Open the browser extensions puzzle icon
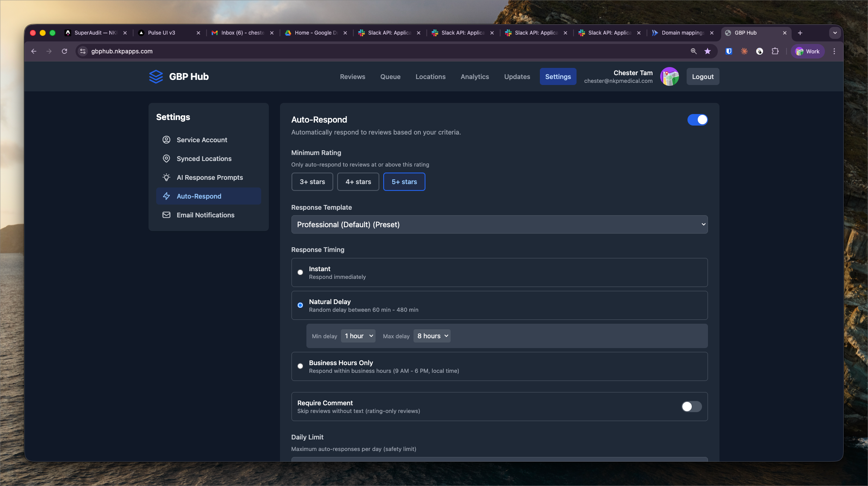The image size is (868, 486). coord(775,51)
